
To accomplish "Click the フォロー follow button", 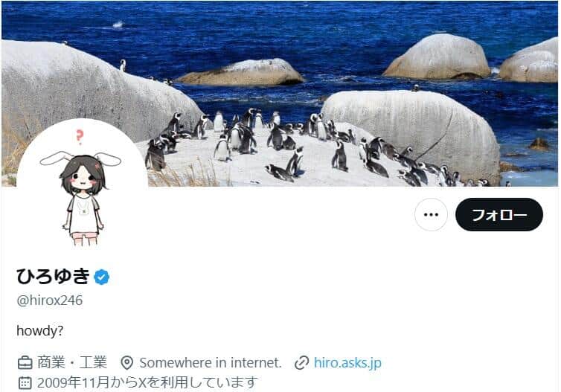I will click(499, 215).
